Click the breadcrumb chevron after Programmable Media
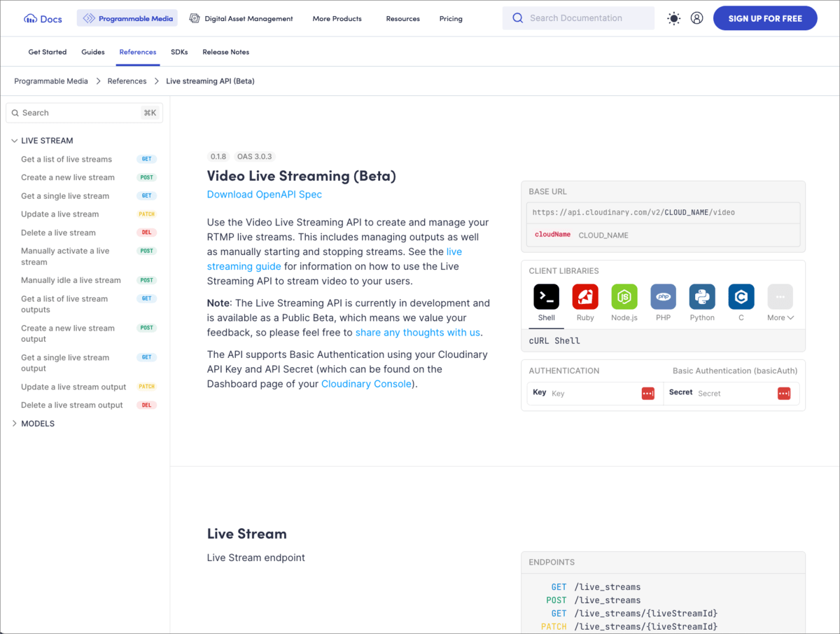 98,81
